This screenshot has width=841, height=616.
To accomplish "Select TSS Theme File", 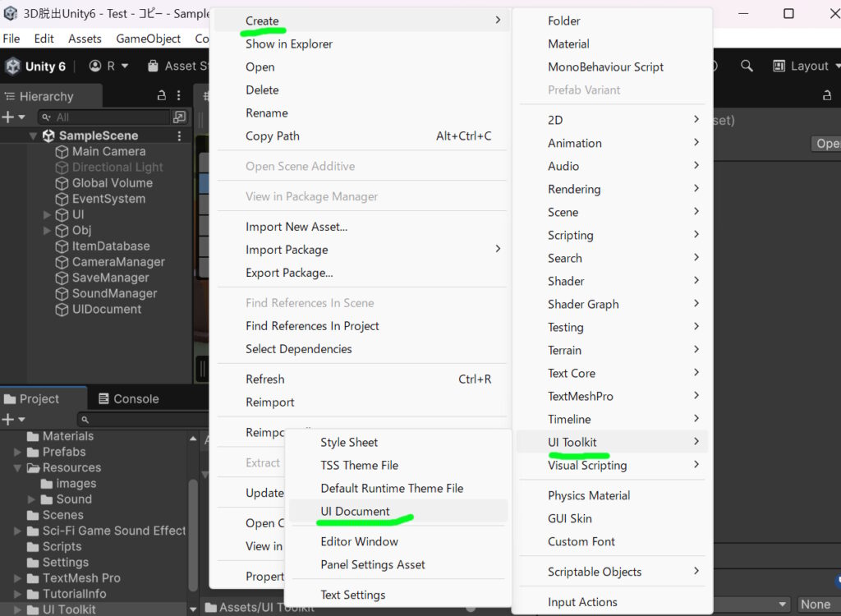I will [398, 465].
